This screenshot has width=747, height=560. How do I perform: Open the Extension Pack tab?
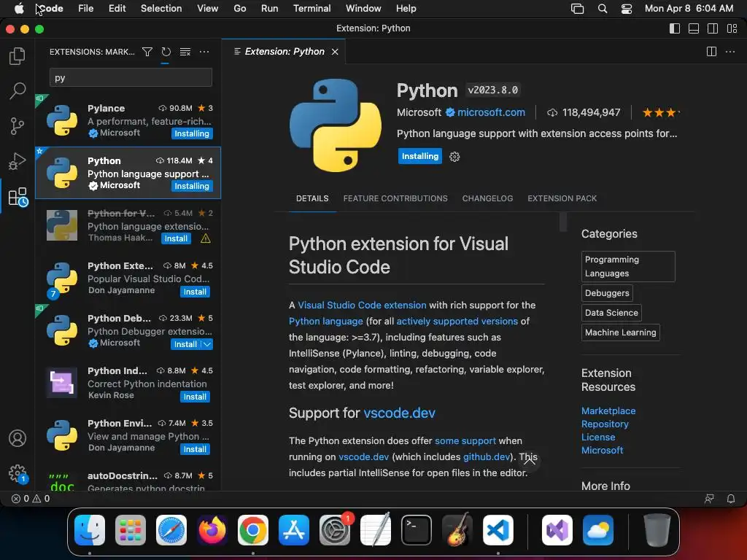(x=562, y=198)
